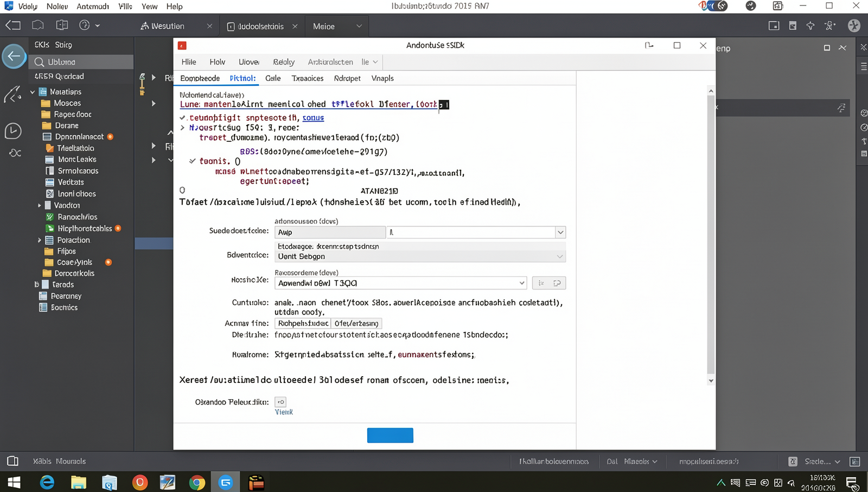Select the radio circle left of ATAN8210

click(182, 190)
